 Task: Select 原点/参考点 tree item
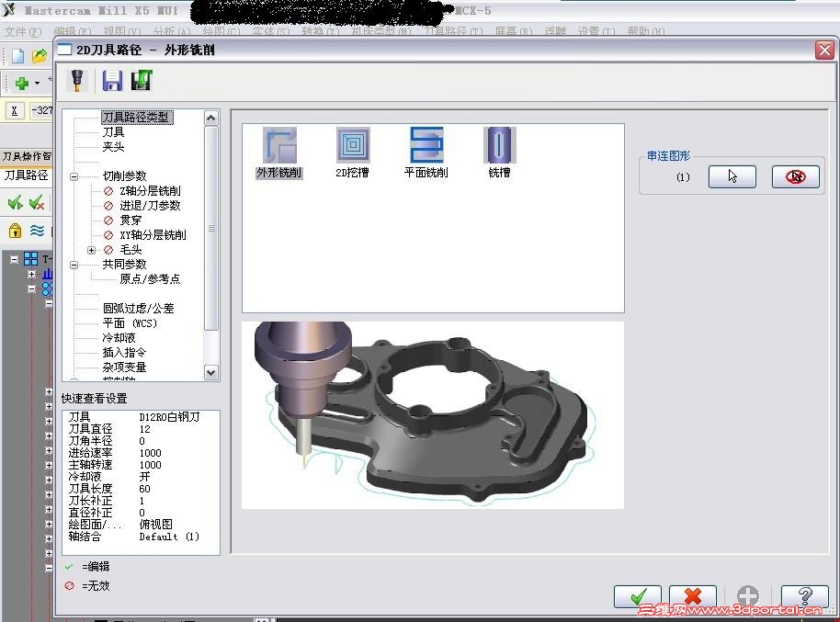tap(150, 278)
